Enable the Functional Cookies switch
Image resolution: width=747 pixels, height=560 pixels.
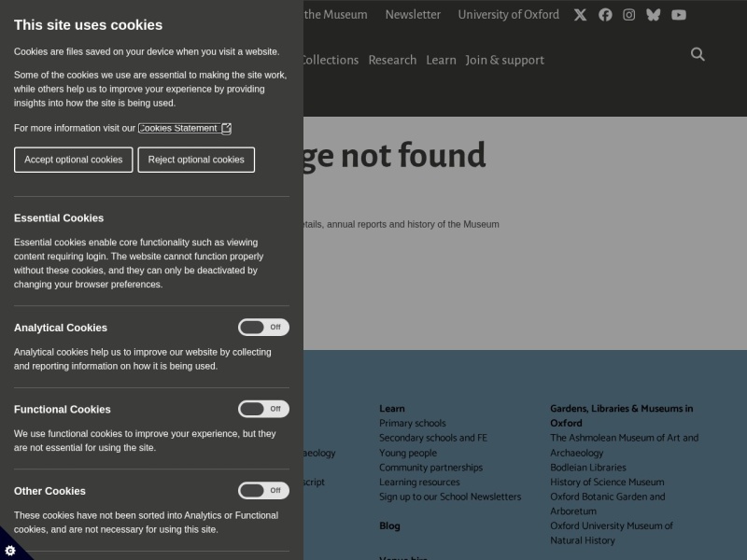(263, 409)
